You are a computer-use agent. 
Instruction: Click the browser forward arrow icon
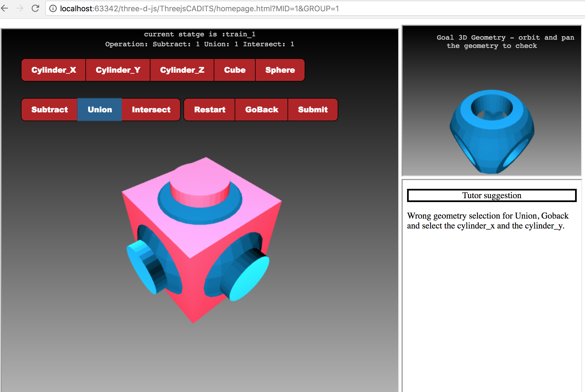20,8
